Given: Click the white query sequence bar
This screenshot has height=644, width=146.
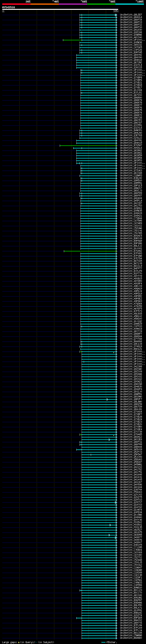Looking at the screenshot, I should (60, 9).
